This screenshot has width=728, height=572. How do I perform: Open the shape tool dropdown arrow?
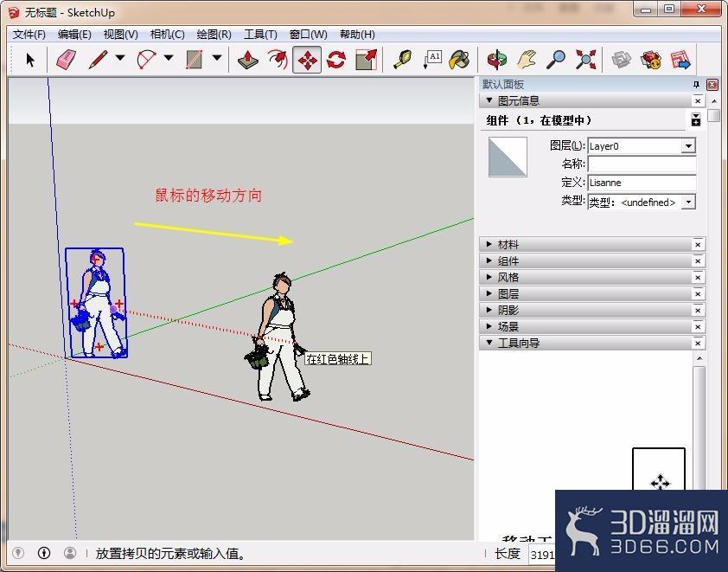217,58
